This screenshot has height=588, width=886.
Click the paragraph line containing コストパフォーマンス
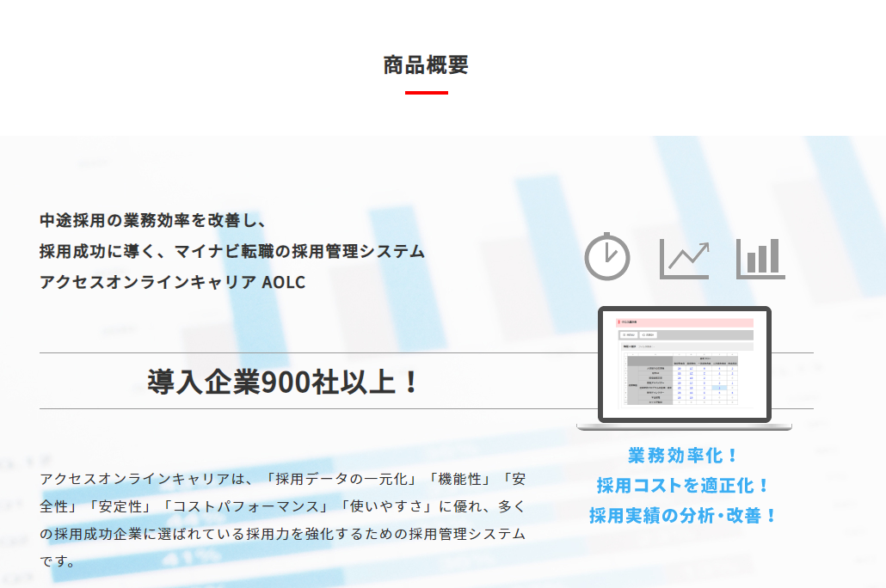tap(283, 506)
